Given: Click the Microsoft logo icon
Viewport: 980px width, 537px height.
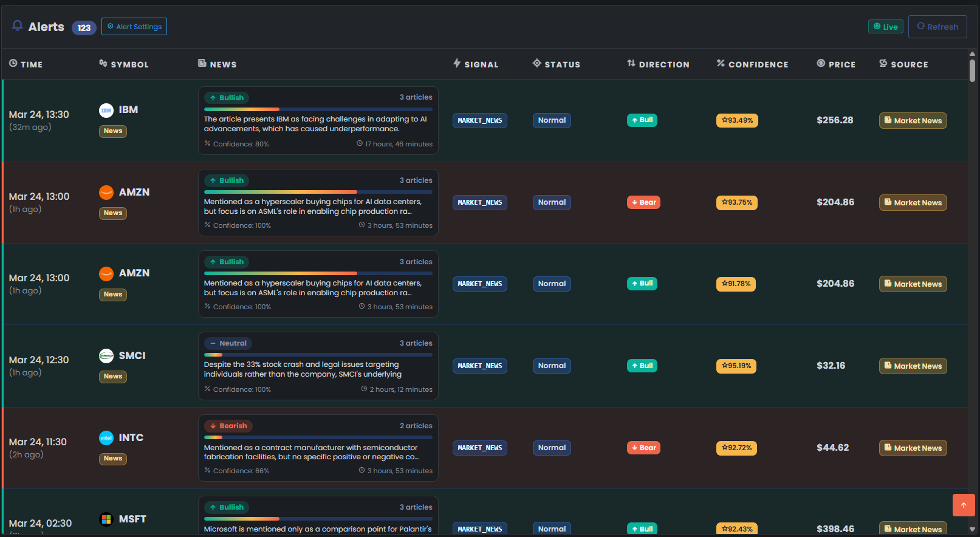Looking at the screenshot, I should pos(106,519).
